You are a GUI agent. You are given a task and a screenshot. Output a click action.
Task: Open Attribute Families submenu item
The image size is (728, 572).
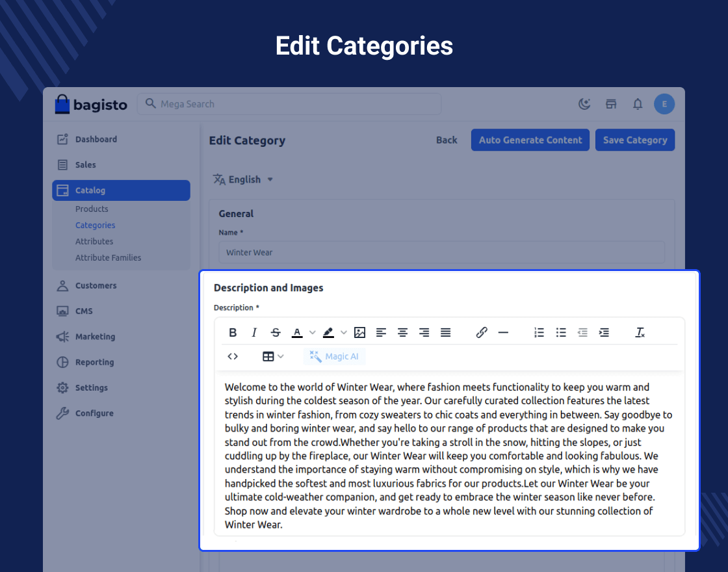click(x=108, y=257)
